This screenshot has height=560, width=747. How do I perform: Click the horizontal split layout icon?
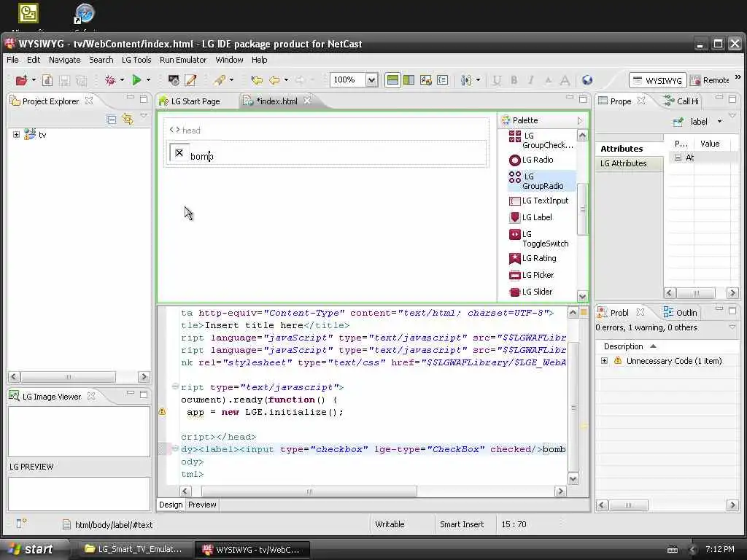pos(392,80)
